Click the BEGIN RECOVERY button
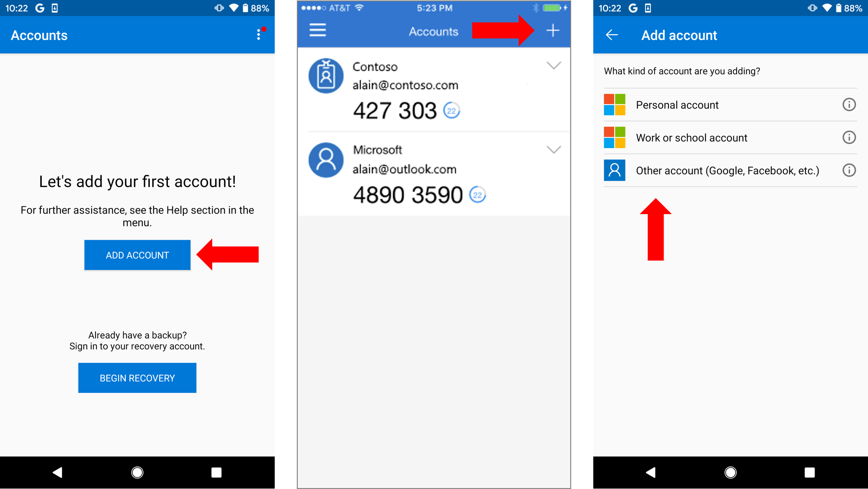Screen dimensions: 868x489 click(137, 378)
